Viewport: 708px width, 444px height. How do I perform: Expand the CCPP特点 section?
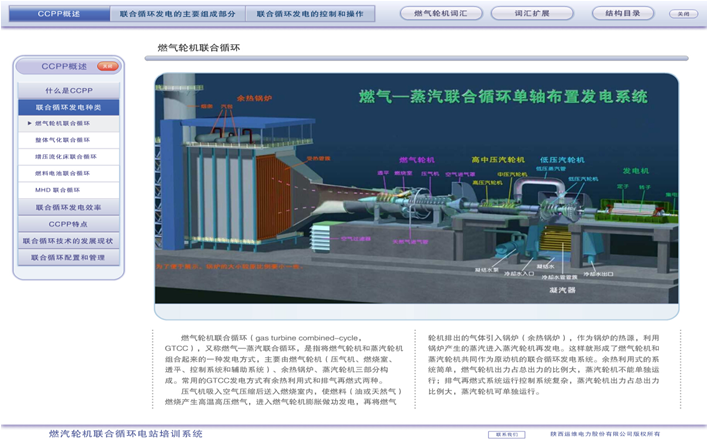[68, 224]
